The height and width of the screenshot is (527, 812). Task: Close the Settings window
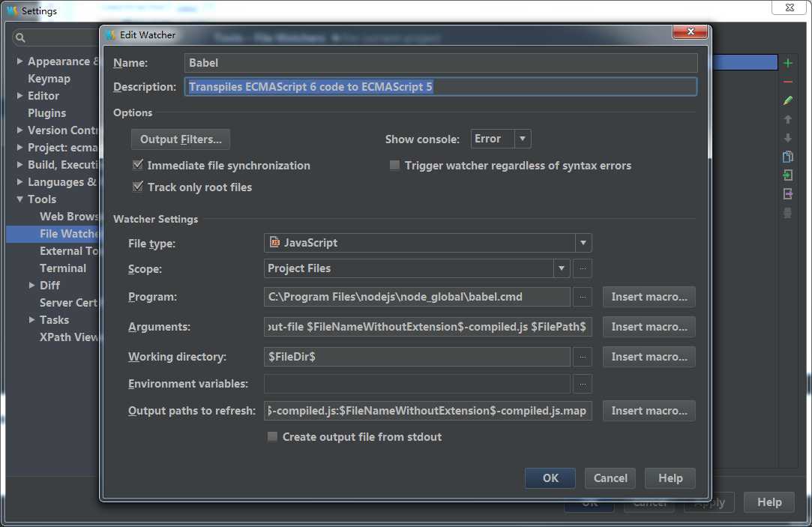790,7
